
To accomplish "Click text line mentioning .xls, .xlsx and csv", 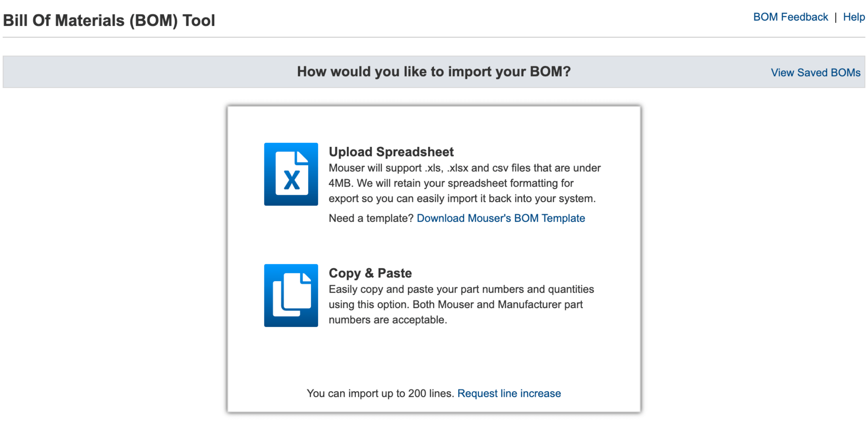I will coord(464,168).
